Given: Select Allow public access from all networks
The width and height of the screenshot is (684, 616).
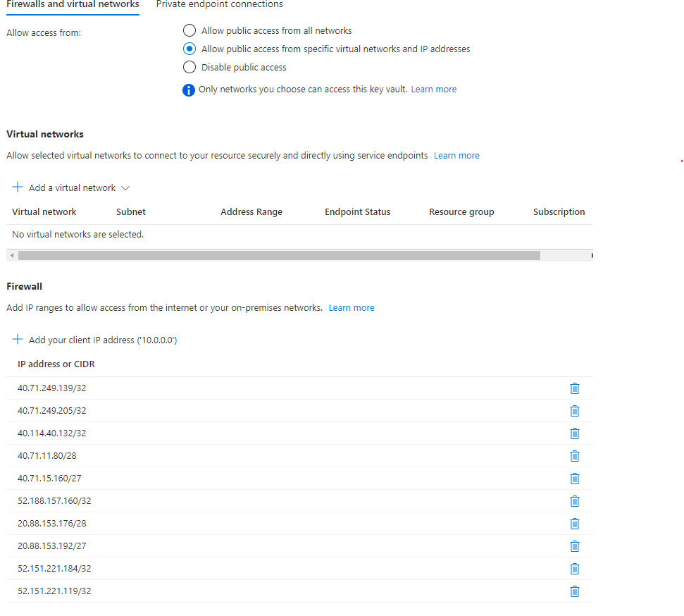Looking at the screenshot, I should click(189, 30).
